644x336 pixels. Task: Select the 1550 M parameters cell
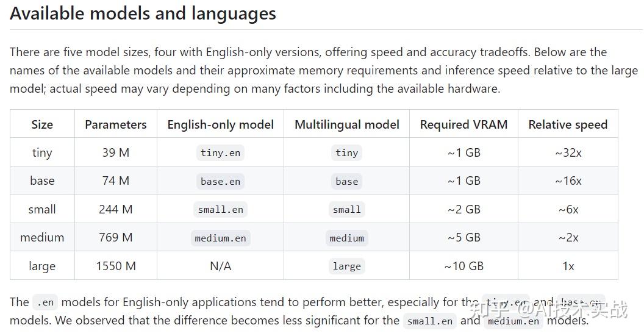click(116, 266)
